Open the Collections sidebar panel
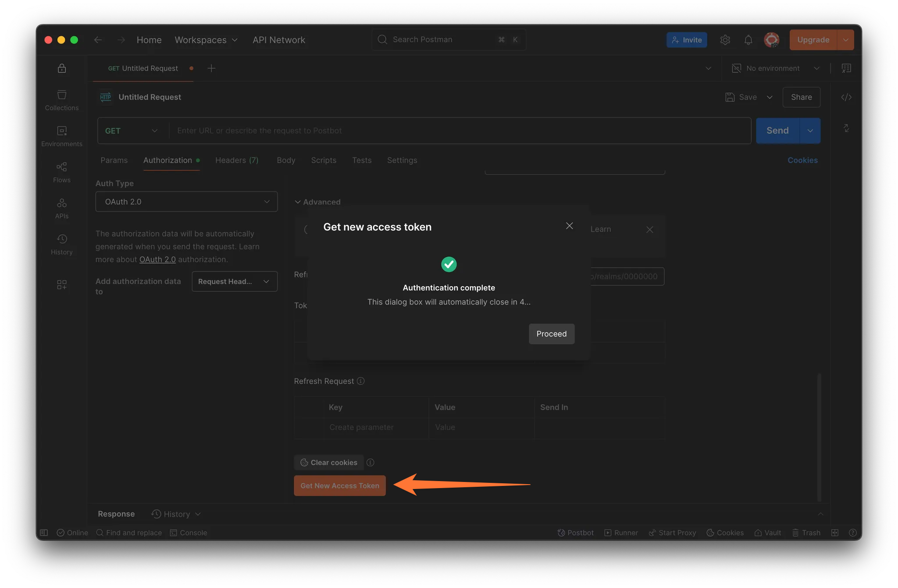This screenshot has width=898, height=588. click(x=61, y=100)
